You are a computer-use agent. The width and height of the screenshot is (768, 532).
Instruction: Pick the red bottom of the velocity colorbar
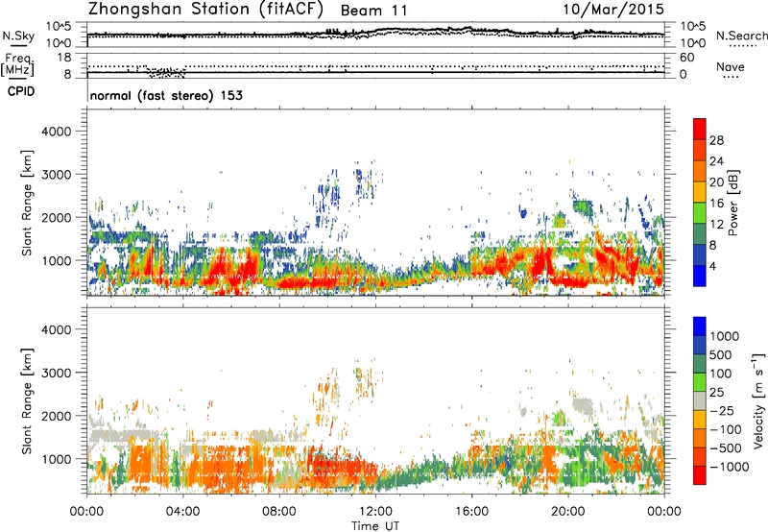[x=700, y=475]
